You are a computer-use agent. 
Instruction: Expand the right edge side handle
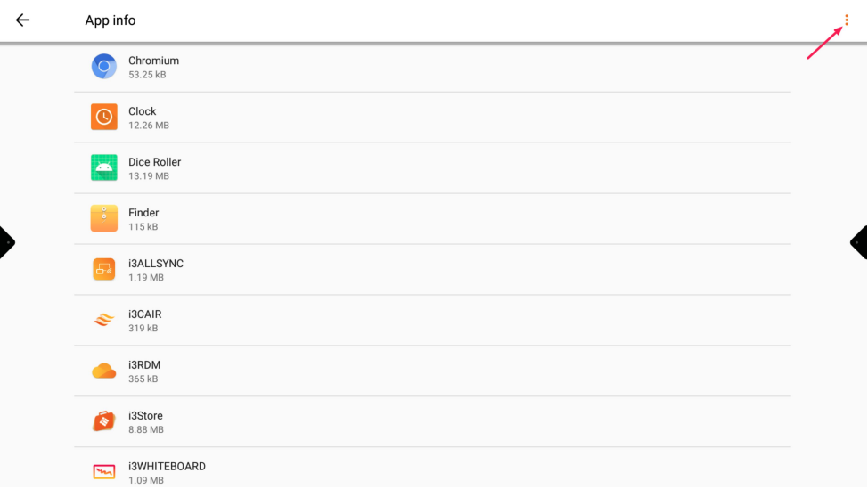(860, 242)
